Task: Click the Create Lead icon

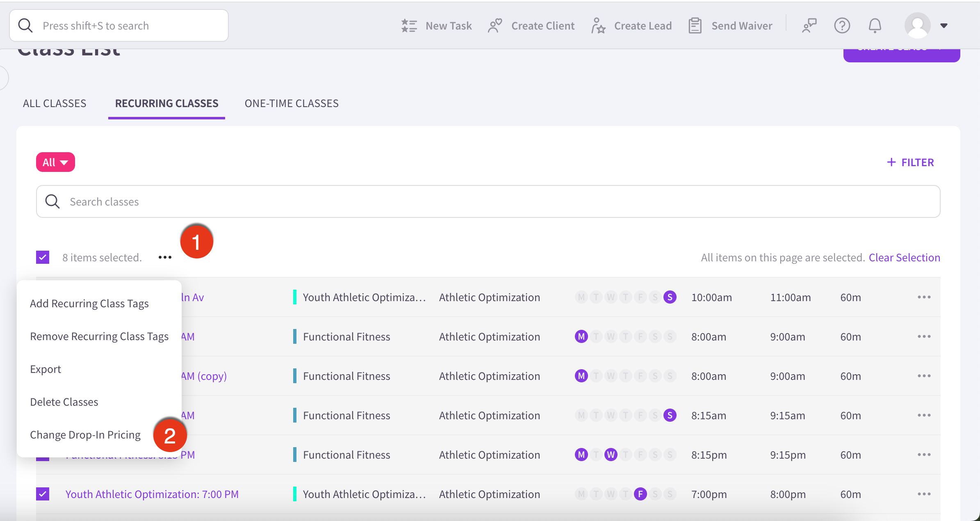Action: 598,26
